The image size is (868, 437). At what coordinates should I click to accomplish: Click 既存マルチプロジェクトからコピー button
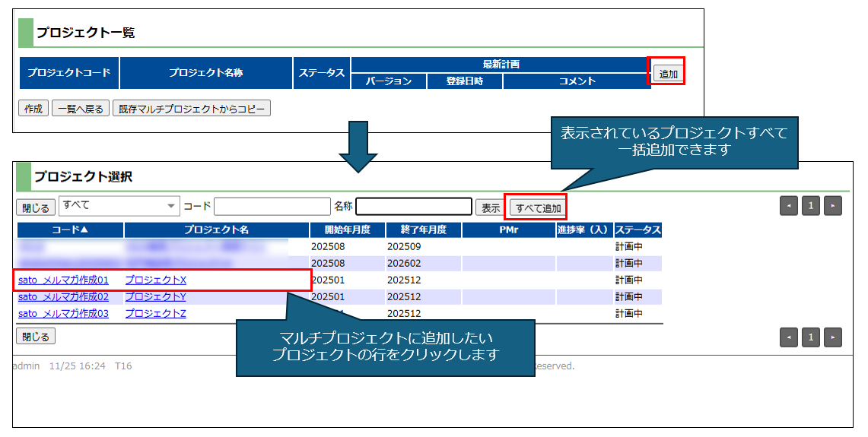coord(191,109)
